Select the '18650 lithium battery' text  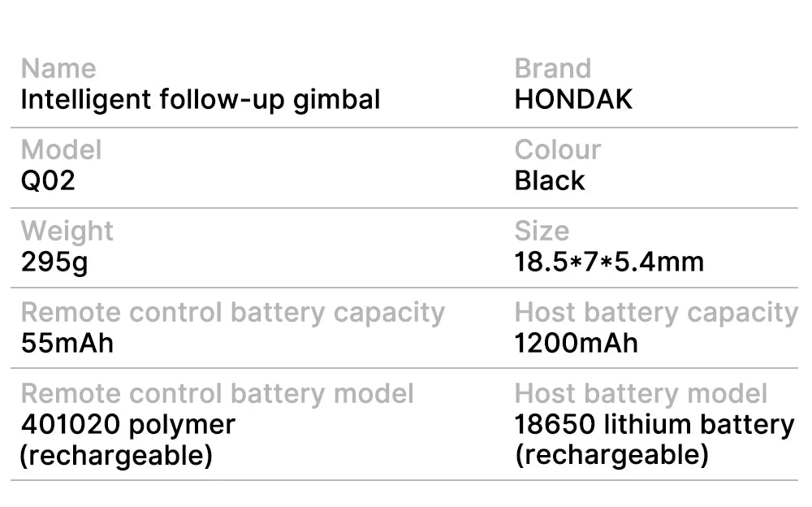[654, 424]
